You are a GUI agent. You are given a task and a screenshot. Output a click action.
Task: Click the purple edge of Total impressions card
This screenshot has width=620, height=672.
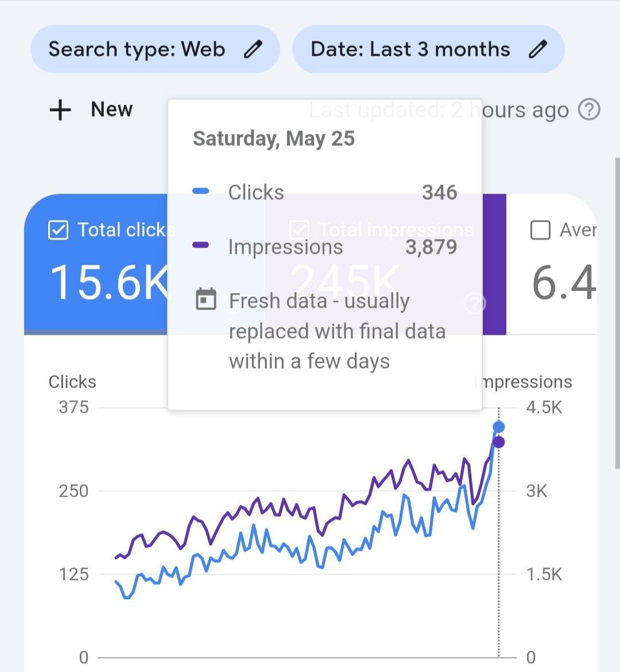(494, 264)
